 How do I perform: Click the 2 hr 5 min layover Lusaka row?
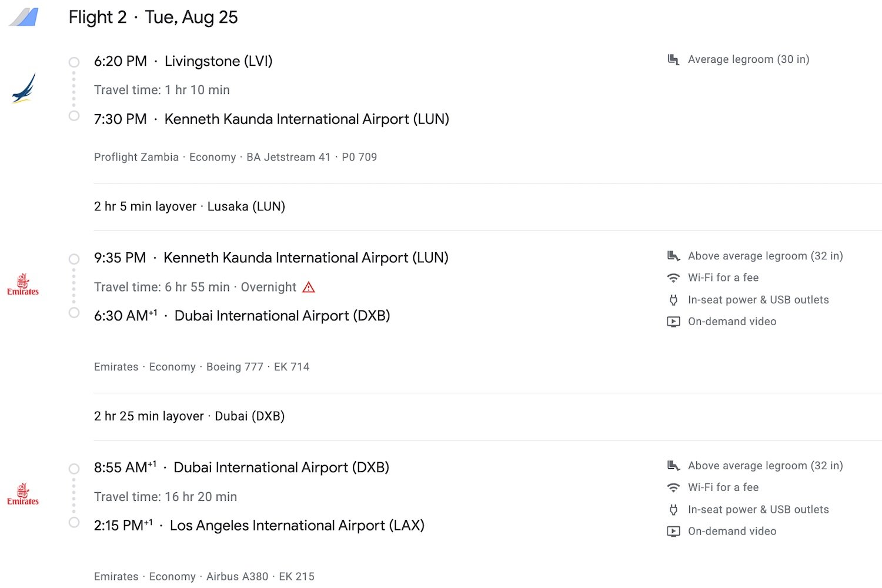click(x=189, y=206)
